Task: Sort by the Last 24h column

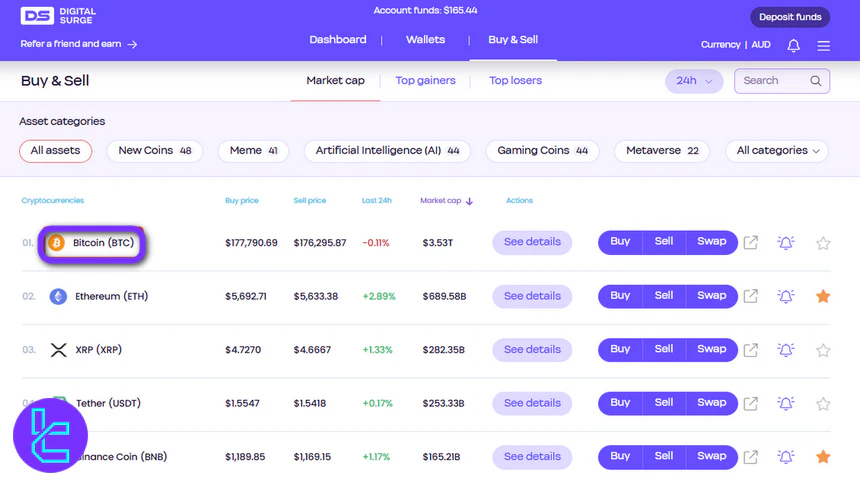Action: coord(377,201)
